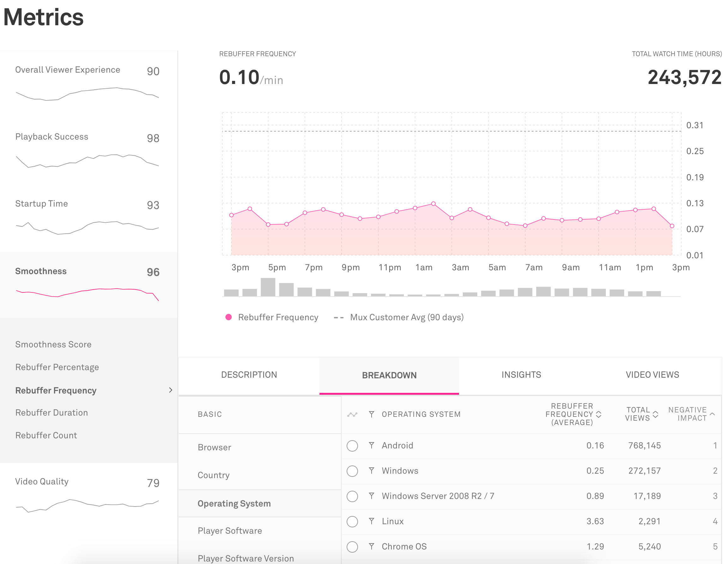
Task: Click Windows Server total views 17,189
Action: [647, 496]
